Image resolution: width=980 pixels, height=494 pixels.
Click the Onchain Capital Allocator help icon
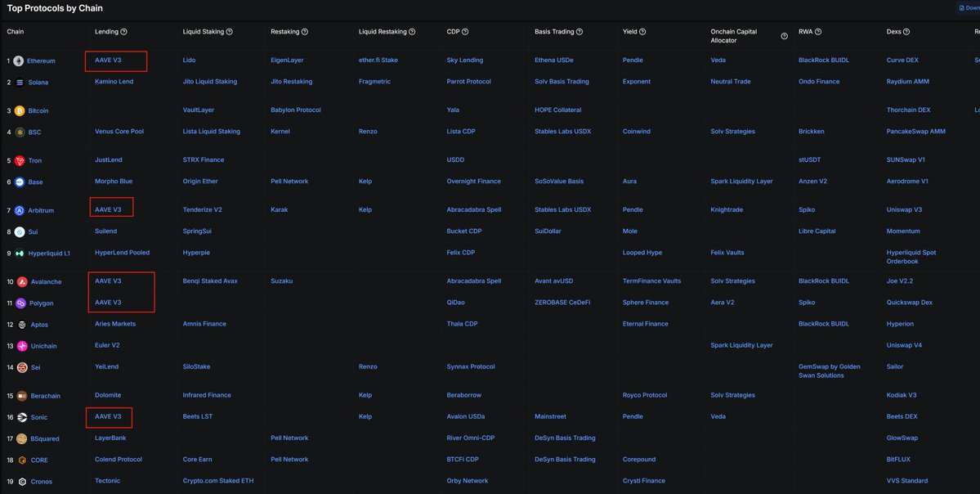click(784, 36)
